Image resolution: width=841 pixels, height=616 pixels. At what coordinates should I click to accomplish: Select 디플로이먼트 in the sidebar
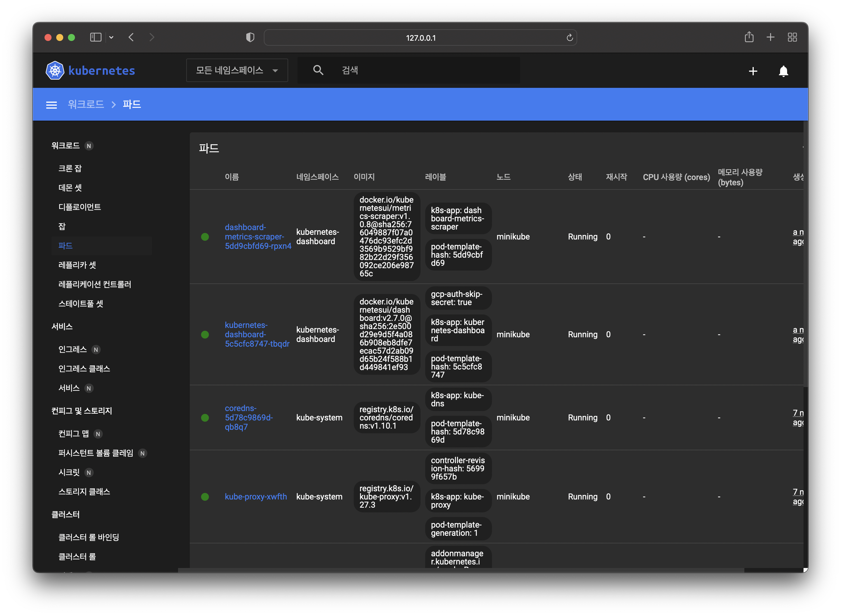79,207
